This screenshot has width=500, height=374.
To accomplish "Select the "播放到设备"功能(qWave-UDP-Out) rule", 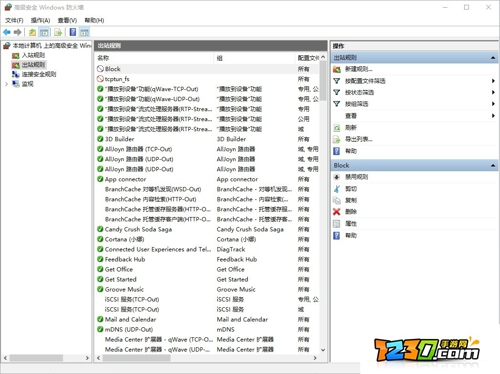I will [207, 99].
